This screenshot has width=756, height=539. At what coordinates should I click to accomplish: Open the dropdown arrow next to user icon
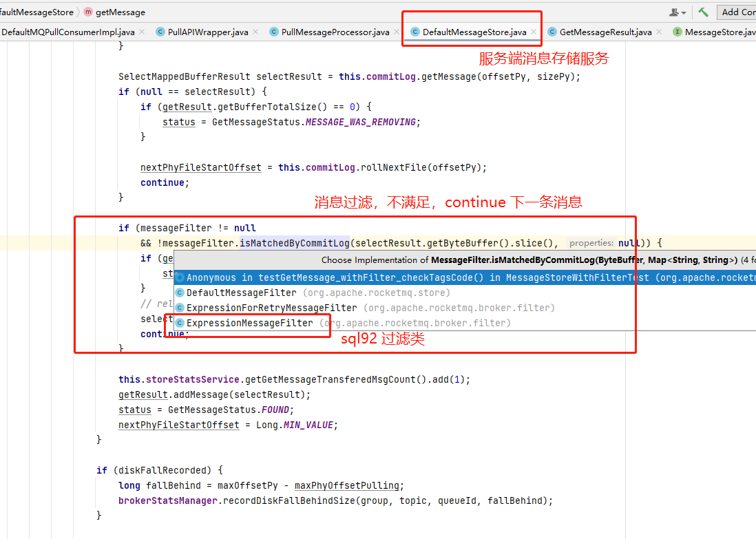click(682, 12)
